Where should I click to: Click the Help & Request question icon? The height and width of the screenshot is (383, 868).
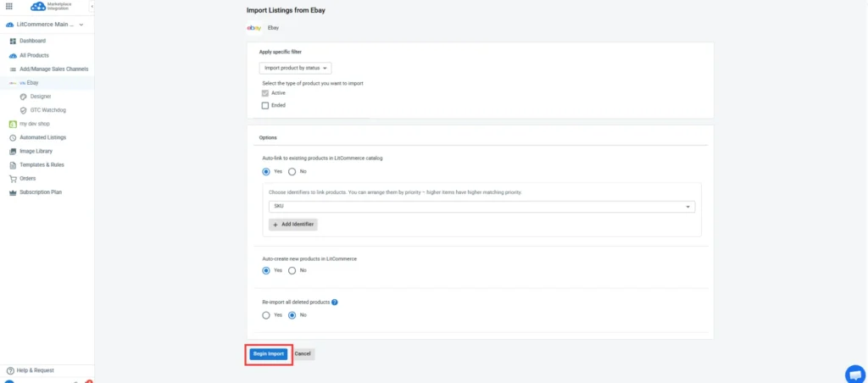pos(10,370)
